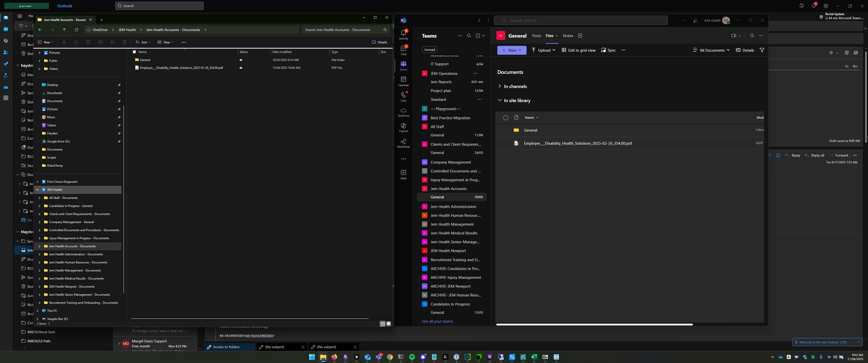Click the Teams horizontal scrollbar in file list
The width and height of the screenshot is (868, 363).
[x=594, y=325]
